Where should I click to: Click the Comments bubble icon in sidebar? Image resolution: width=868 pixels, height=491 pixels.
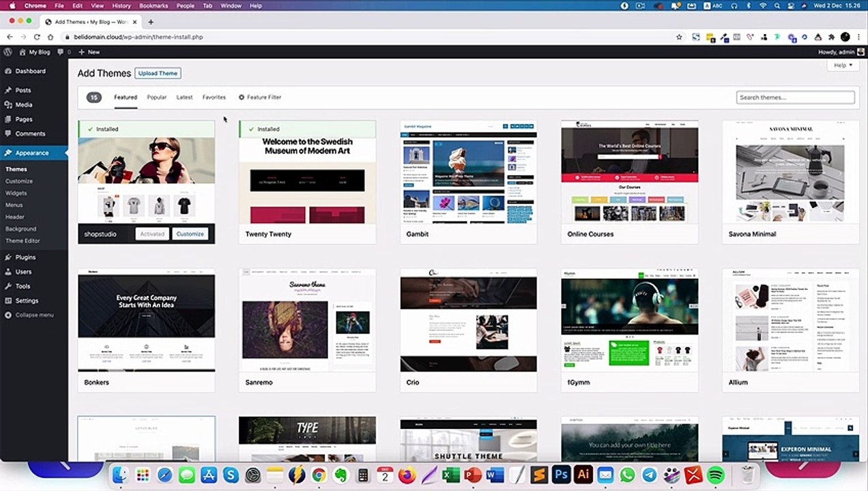(x=8, y=134)
